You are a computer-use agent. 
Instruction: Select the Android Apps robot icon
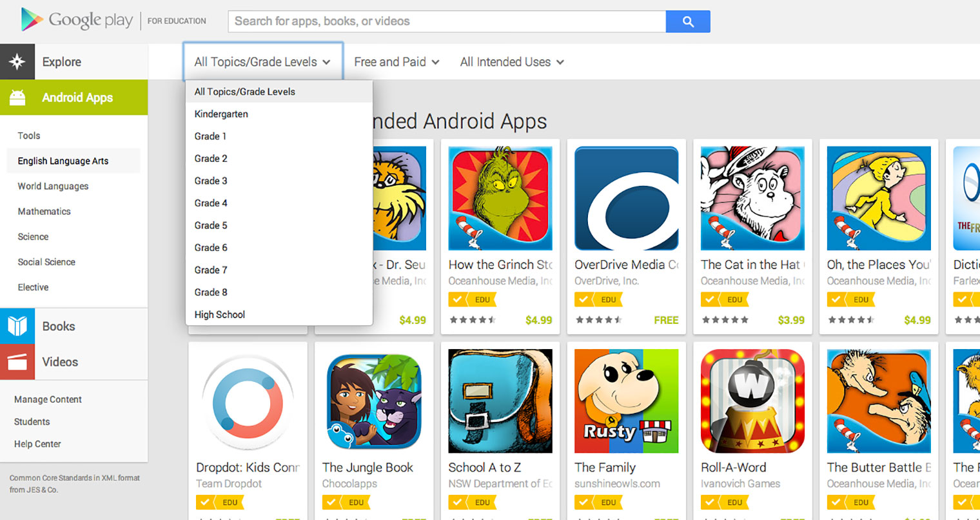(x=17, y=97)
